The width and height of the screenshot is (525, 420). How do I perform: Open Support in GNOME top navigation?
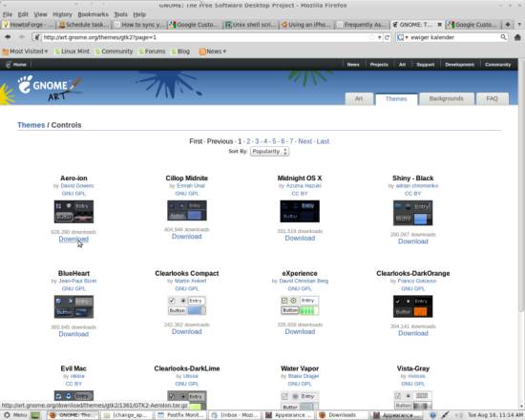(x=425, y=64)
